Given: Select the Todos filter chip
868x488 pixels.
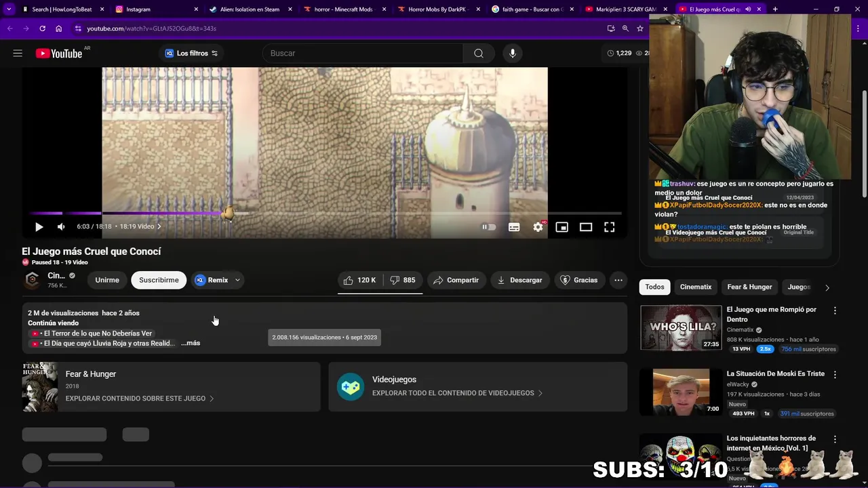Looking at the screenshot, I should click(654, 287).
